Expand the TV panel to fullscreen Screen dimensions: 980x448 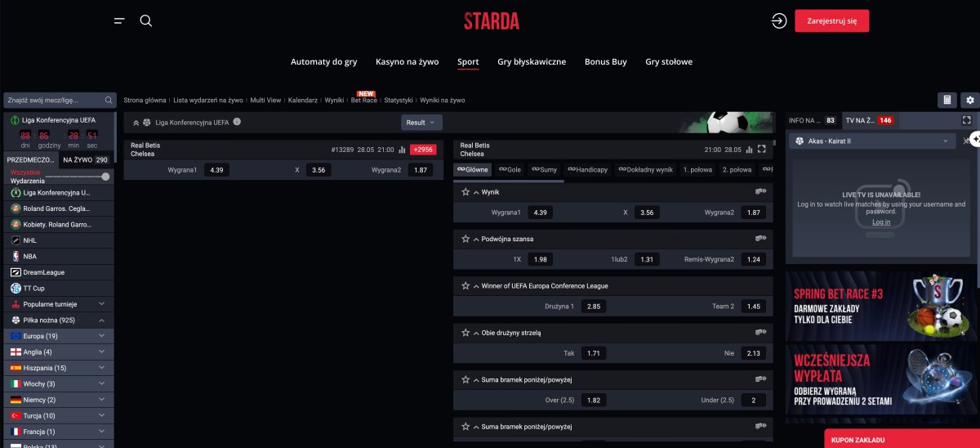click(967, 120)
